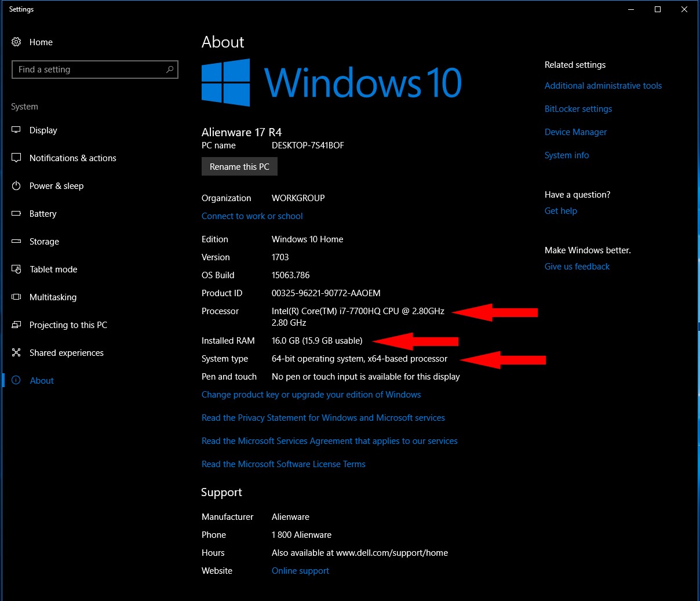Select Notifications & actions in sidebar
This screenshot has width=700, height=601.
72,158
